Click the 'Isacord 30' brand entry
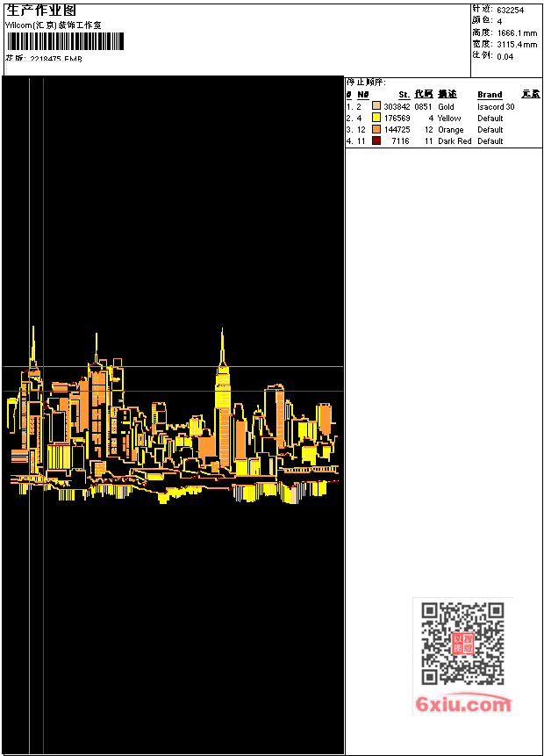 pos(496,106)
